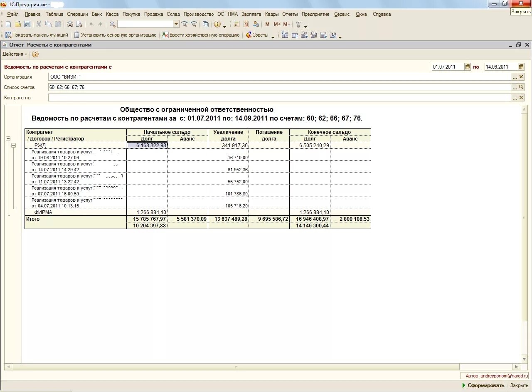Select the cell 6 163 322,93

click(147, 145)
